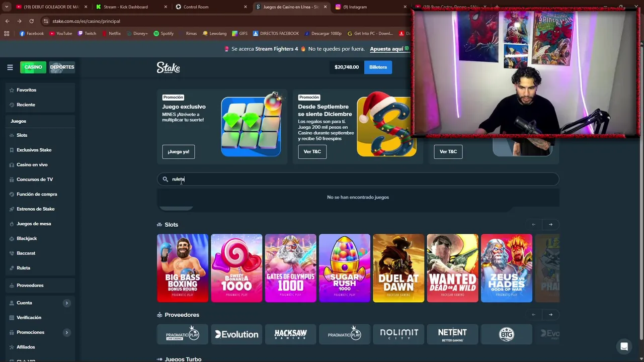Click the Pragmatic Play Live Casino provider logo

tap(182, 334)
